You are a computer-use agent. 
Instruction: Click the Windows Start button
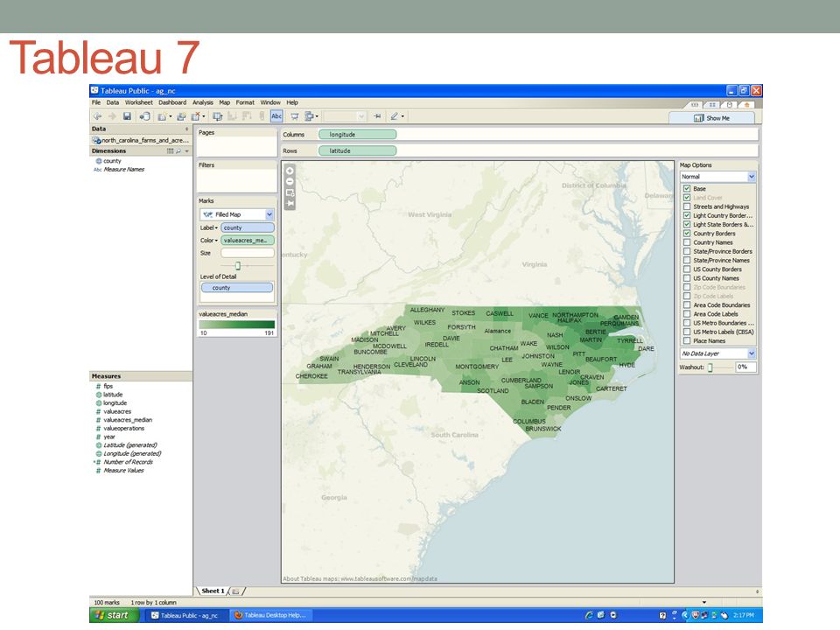pos(114,615)
